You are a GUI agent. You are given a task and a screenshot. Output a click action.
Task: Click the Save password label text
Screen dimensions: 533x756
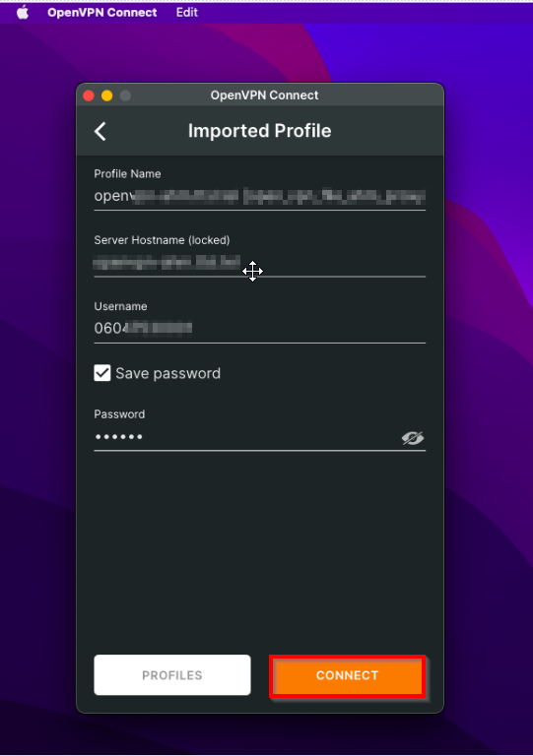coord(167,373)
